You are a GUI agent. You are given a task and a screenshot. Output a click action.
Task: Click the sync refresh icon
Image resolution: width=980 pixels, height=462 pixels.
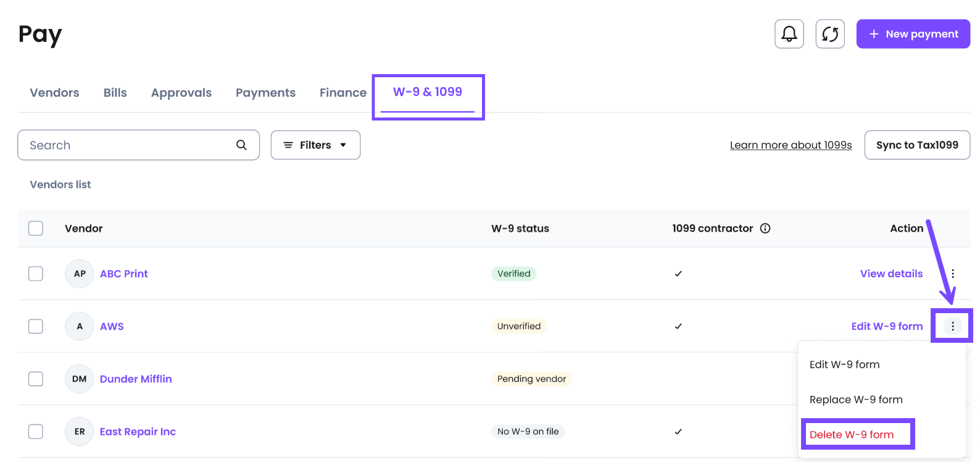[829, 34]
